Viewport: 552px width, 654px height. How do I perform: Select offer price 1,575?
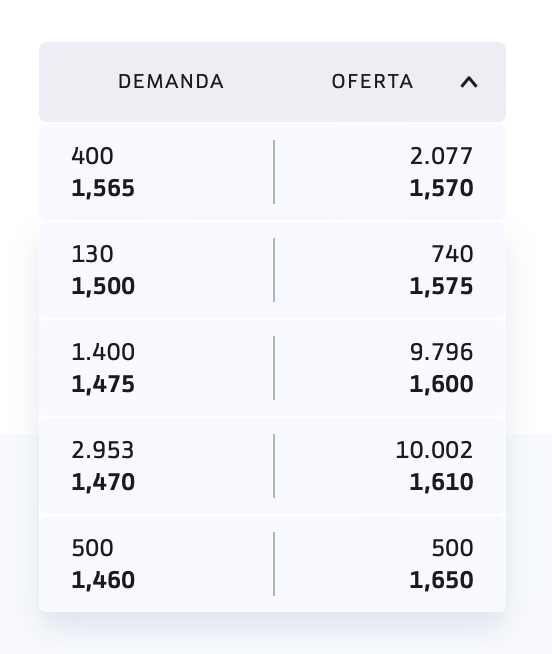pyautogui.click(x=441, y=286)
